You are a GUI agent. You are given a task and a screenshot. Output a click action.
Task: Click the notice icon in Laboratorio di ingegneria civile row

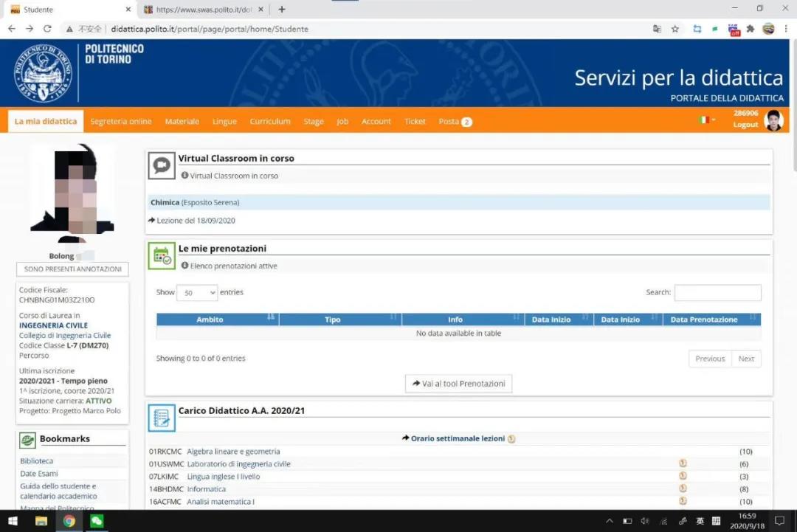683,463
